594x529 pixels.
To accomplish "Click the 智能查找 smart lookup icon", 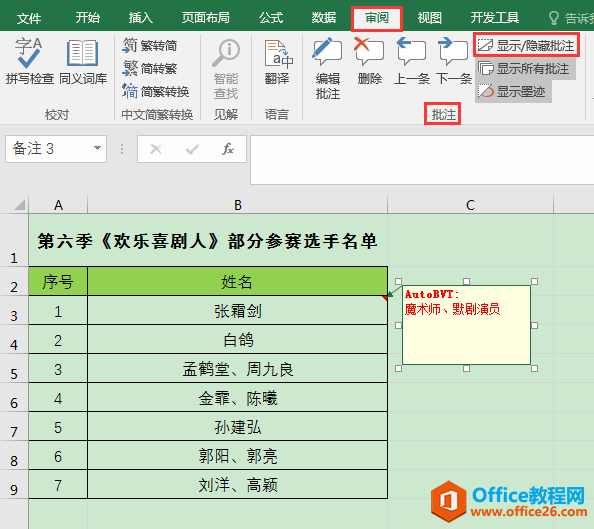I will point(226,69).
